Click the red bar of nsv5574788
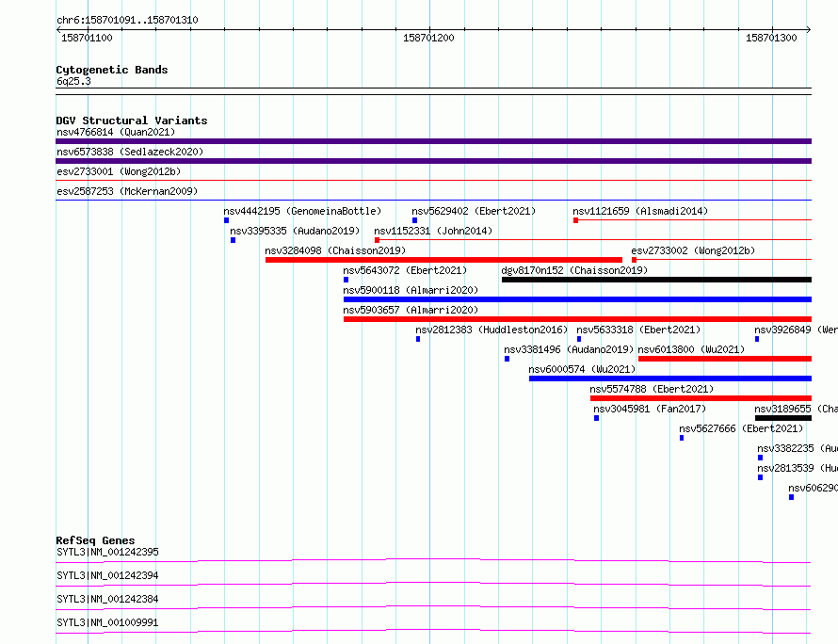838x644 pixels. (701, 398)
